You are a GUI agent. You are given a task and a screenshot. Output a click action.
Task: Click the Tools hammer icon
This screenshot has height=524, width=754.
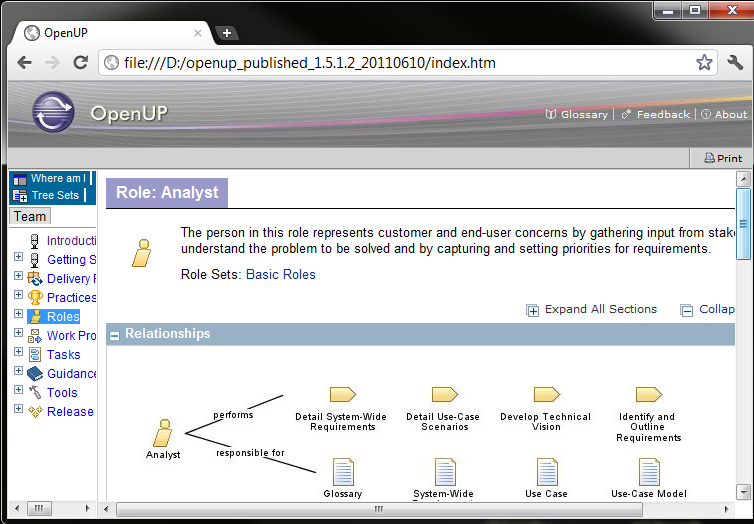pyautogui.click(x=35, y=393)
